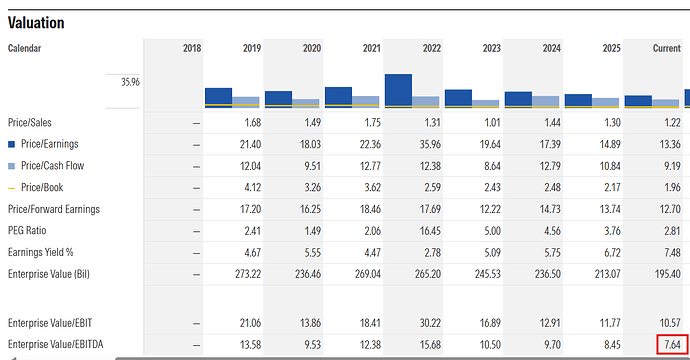The width and height of the screenshot is (690, 360).
Task: Click the Price/Book row label
Action: pos(42,187)
